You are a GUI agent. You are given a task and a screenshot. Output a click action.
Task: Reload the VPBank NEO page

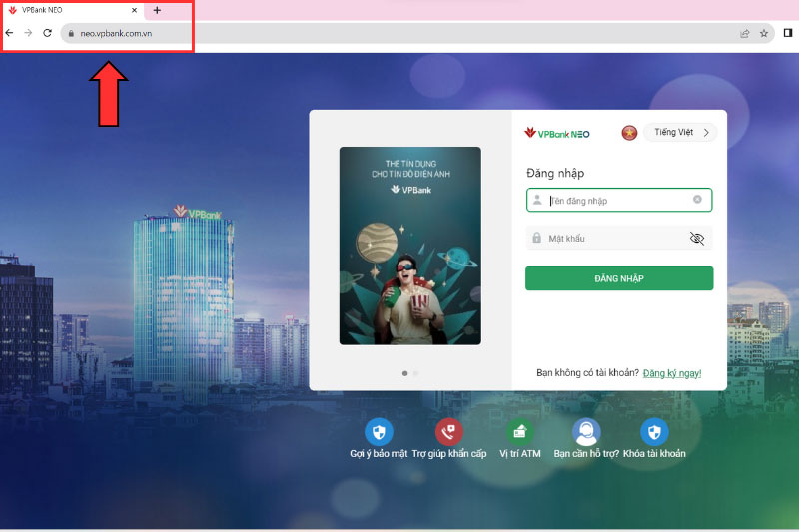(47, 33)
